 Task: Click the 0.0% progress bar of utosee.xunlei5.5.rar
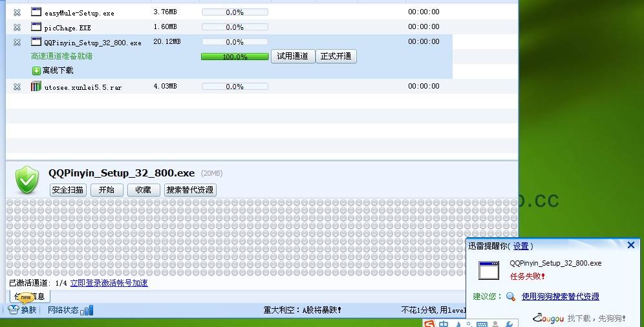(235, 87)
